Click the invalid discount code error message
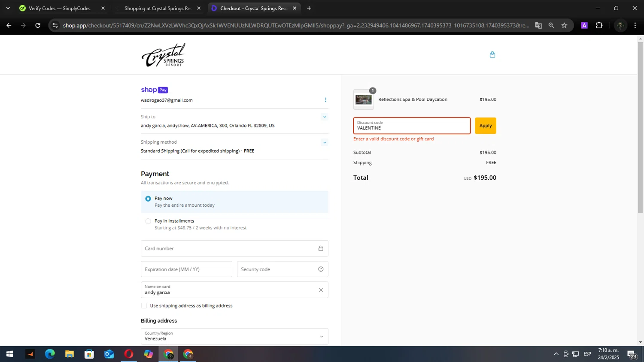Viewport: 644px width, 362px height. (393, 139)
